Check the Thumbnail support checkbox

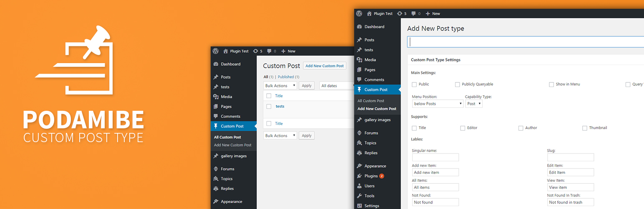[585, 128]
